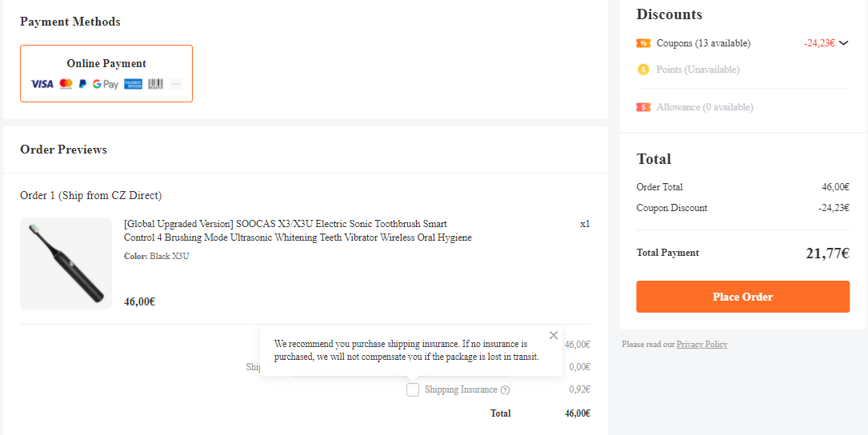Viewport: 868px width, 435px height.
Task: Click the Shipping Insurance help question mark
Action: point(505,390)
